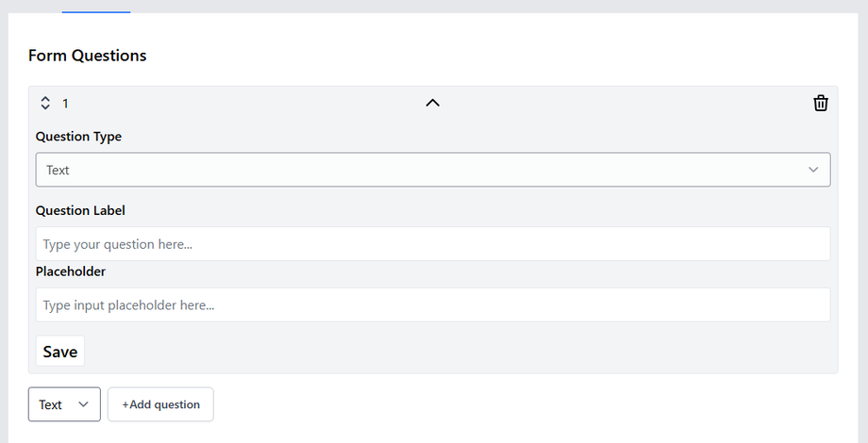Open the question type selector beside Add question
The image size is (868, 443).
coord(64,404)
